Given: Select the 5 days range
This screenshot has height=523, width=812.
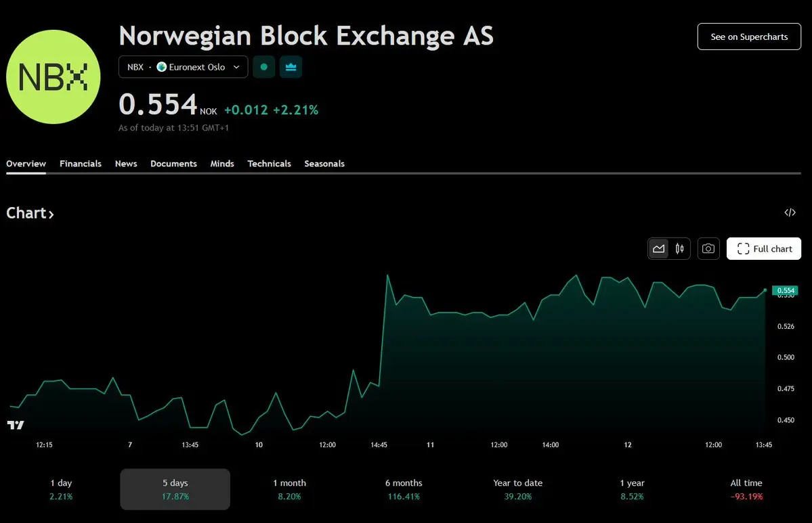Looking at the screenshot, I should pyautogui.click(x=175, y=489).
